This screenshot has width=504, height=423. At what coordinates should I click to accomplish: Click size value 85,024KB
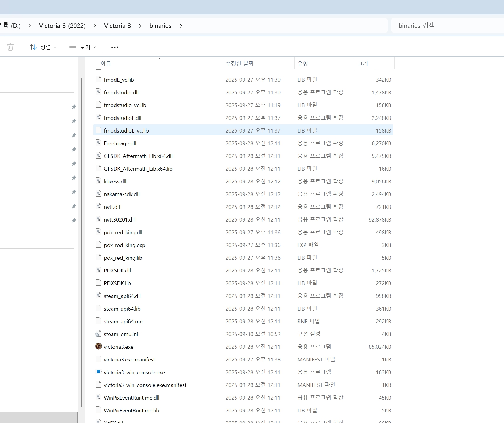point(380,347)
